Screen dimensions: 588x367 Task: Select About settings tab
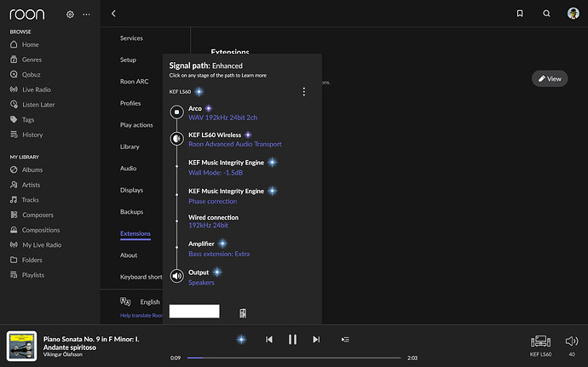tap(128, 255)
